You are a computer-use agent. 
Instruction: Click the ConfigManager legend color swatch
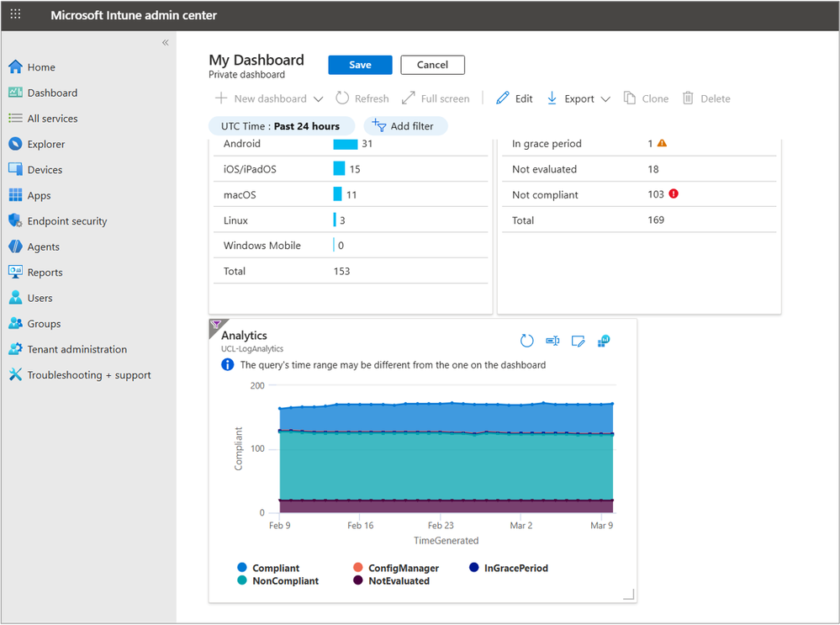[358, 567]
